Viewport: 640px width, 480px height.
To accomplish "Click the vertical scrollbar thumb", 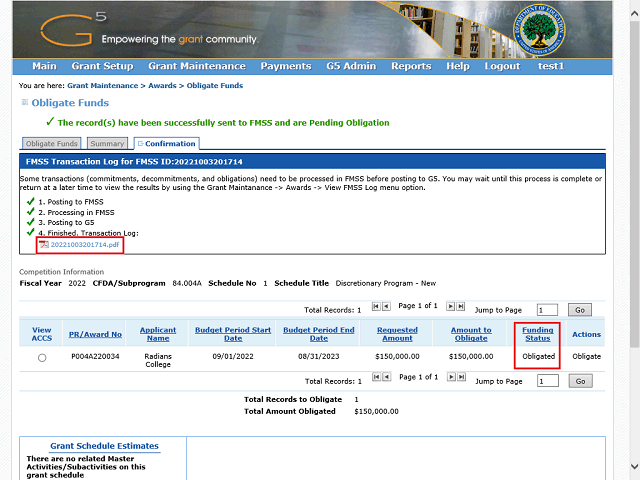I will (x=635, y=184).
